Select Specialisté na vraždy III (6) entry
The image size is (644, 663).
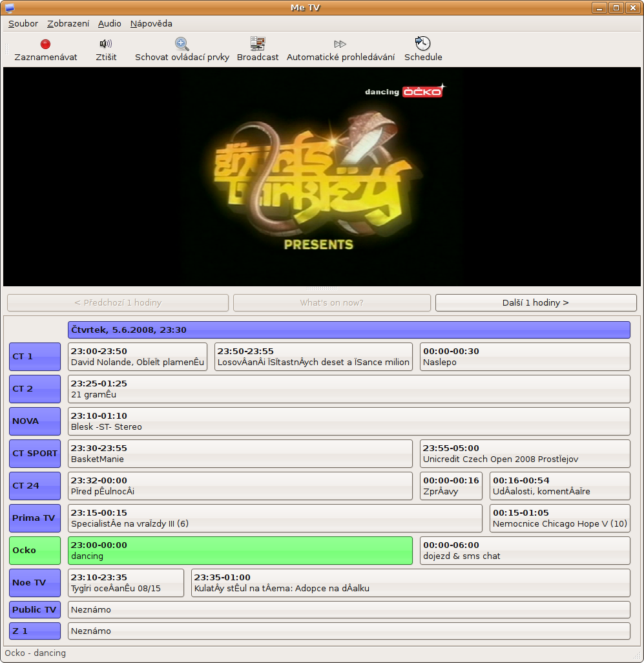point(275,518)
